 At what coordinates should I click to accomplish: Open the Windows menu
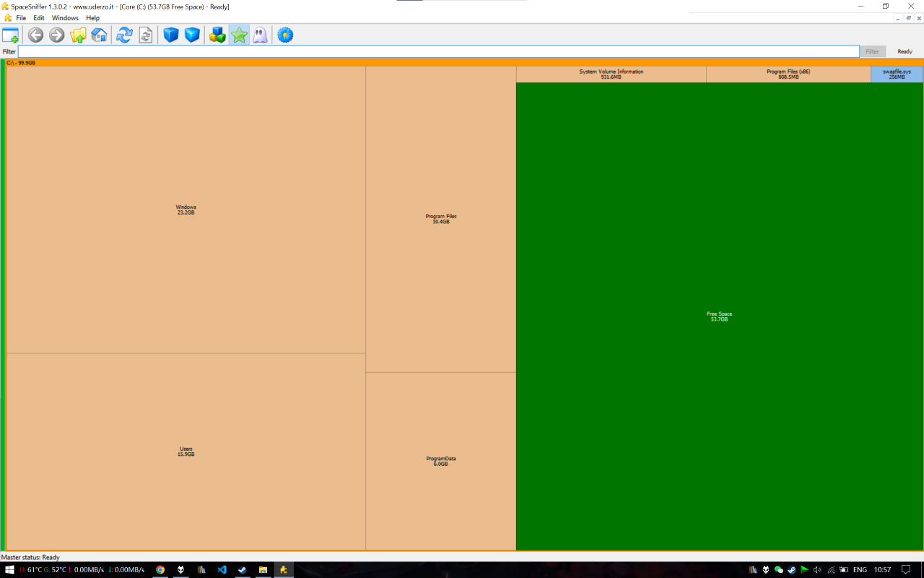click(65, 18)
